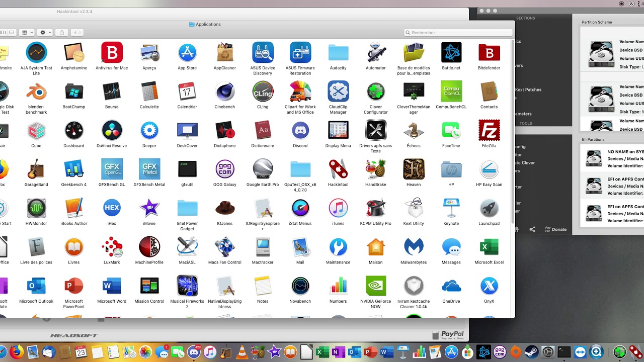
Task: Open HandBrake in Applications folder
Action: [x=376, y=169]
